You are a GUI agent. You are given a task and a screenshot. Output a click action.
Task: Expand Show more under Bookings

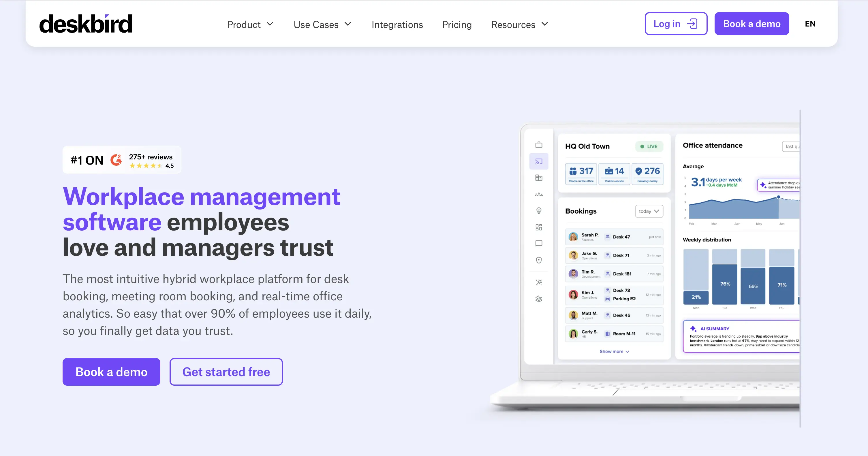click(614, 351)
